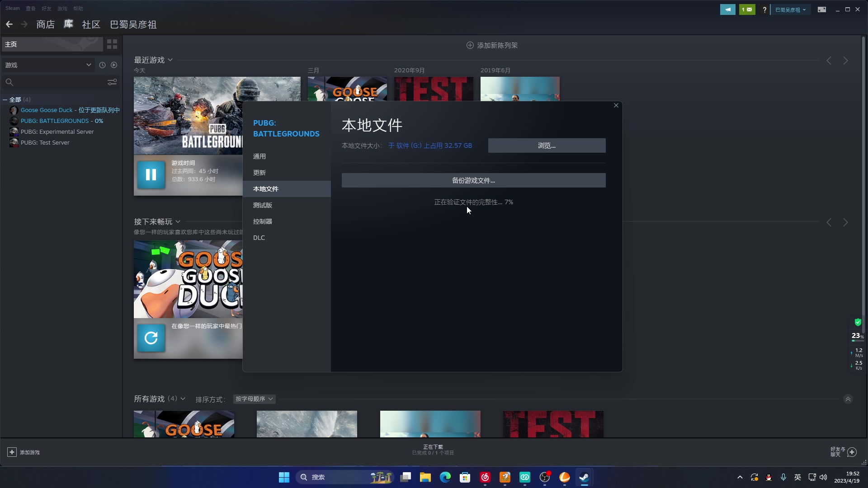Click the green security shield icon

pyautogui.click(x=858, y=322)
